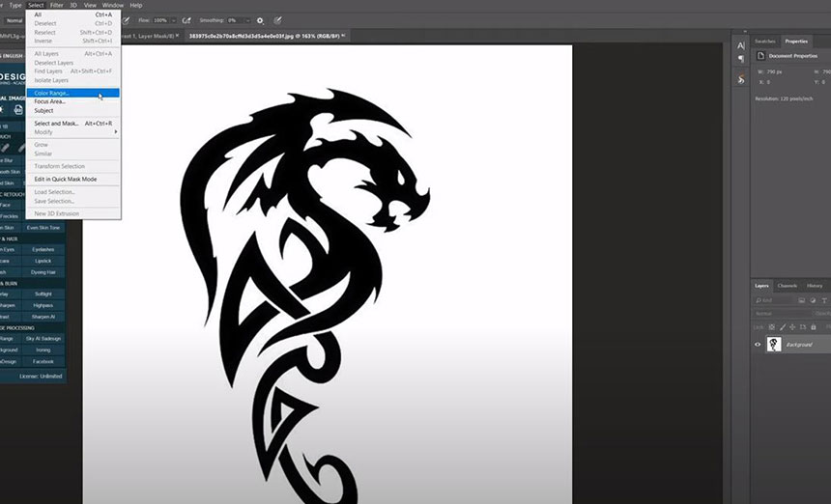Click the Even Skin Tone button
This screenshot has height=504, width=831.
[43, 227]
